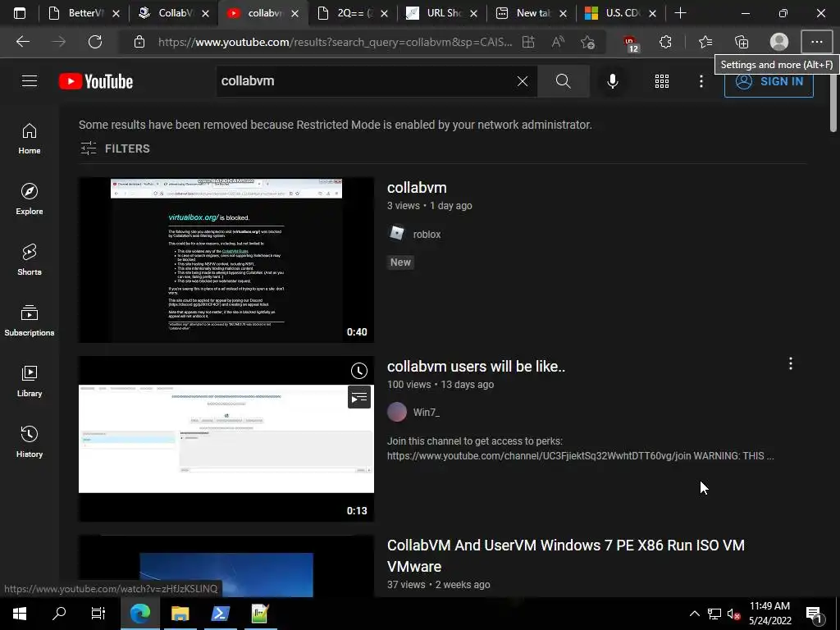The height and width of the screenshot is (630, 840).
Task: Close the collabvm YouTube tab
Action: click(294, 13)
